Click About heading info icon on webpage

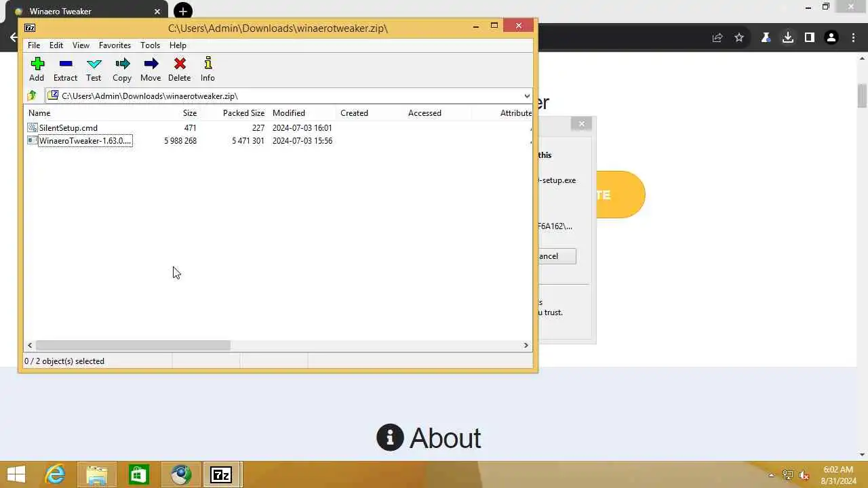[390, 438]
